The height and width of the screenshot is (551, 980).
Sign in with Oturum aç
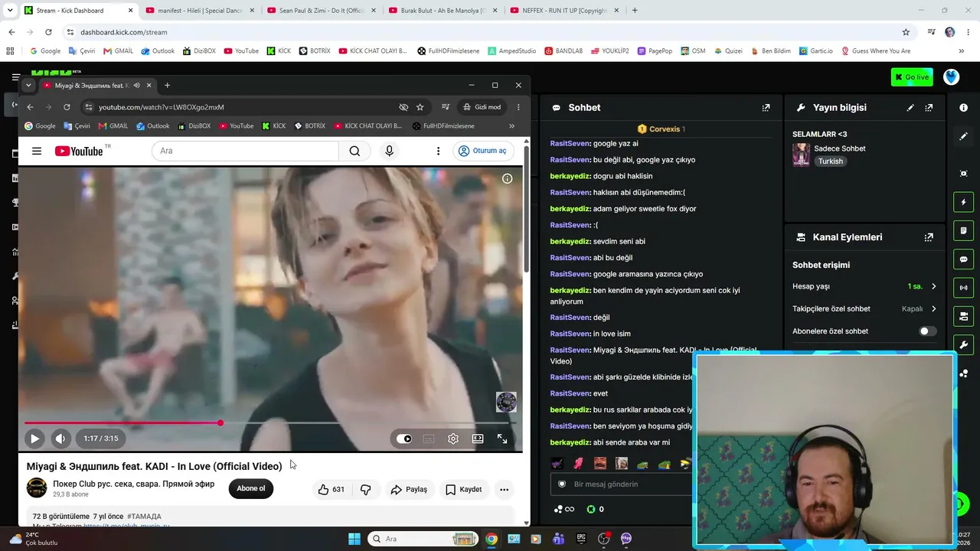[483, 151]
